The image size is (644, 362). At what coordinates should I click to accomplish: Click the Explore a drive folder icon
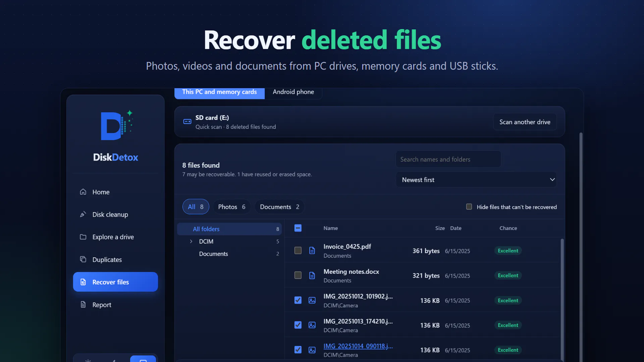[x=83, y=237]
